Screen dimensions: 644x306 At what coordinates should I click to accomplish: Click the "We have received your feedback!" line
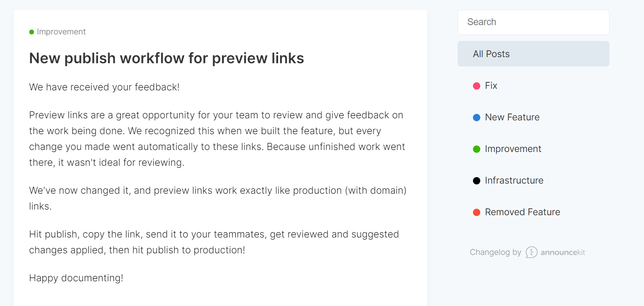pyautogui.click(x=104, y=87)
